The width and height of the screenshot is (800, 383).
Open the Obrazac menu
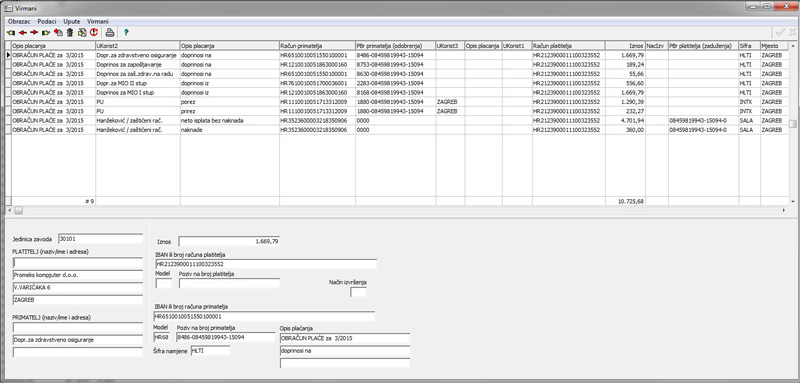pos(19,22)
